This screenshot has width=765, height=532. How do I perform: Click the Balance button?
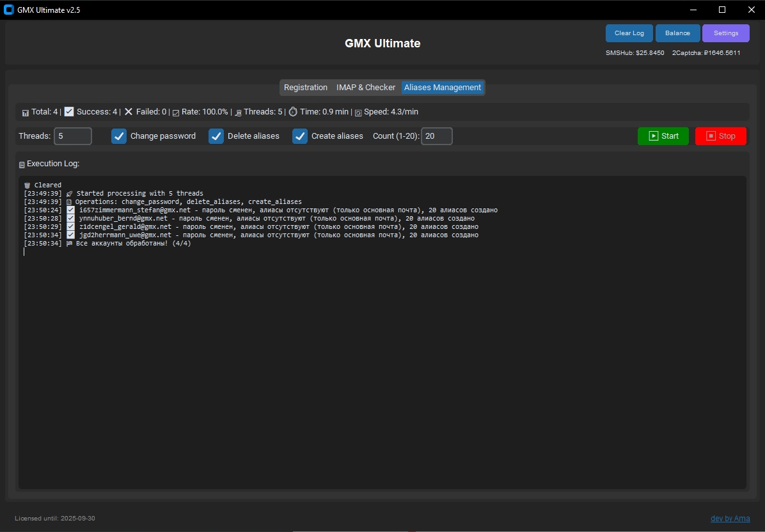[x=677, y=33]
